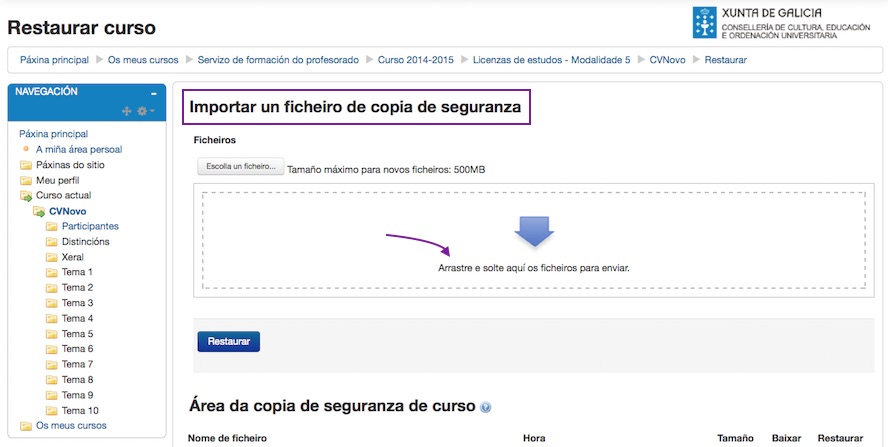Click the Baixar column header
The height and width of the screenshot is (447, 888).
tap(787, 438)
